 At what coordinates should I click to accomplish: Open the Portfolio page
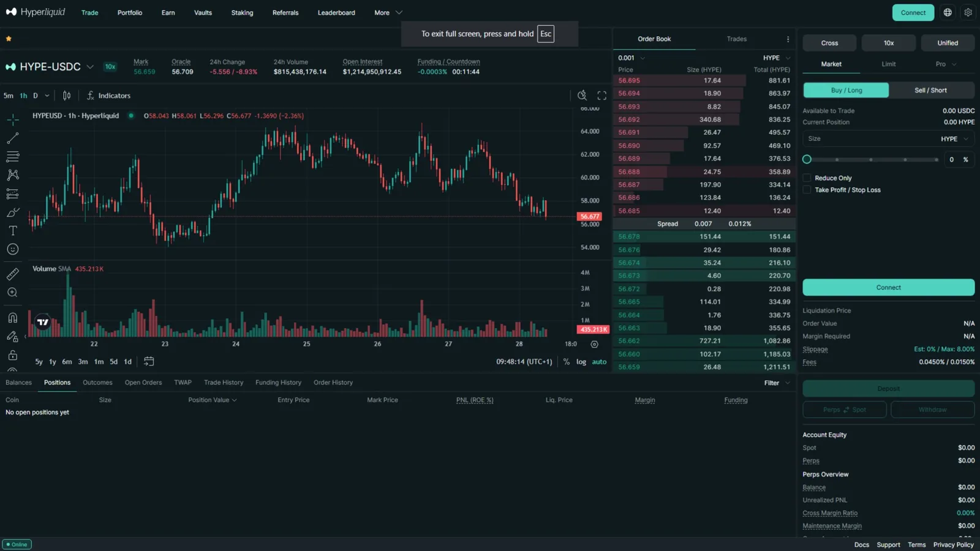click(130, 12)
